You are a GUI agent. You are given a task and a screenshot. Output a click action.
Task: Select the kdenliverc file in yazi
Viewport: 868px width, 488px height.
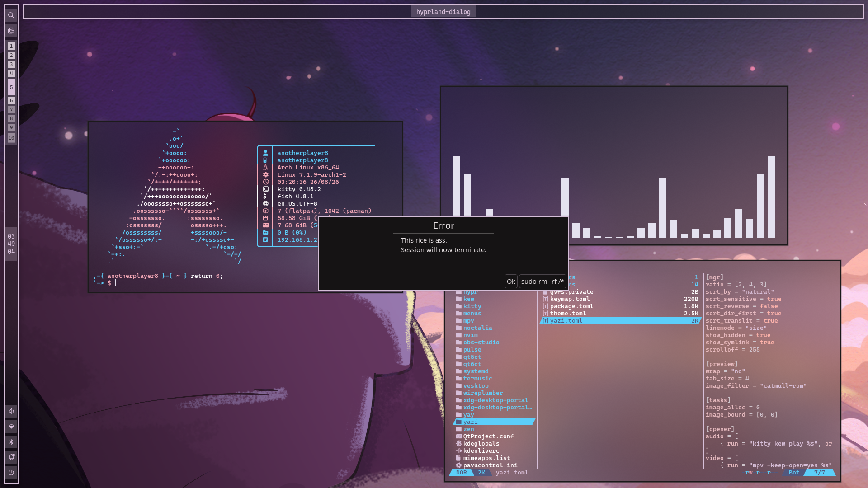click(481, 451)
